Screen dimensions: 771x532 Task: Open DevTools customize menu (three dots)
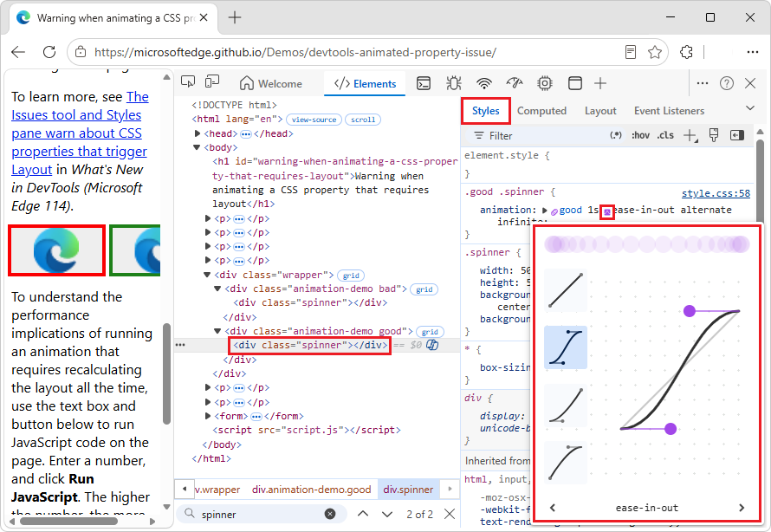(703, 83)
